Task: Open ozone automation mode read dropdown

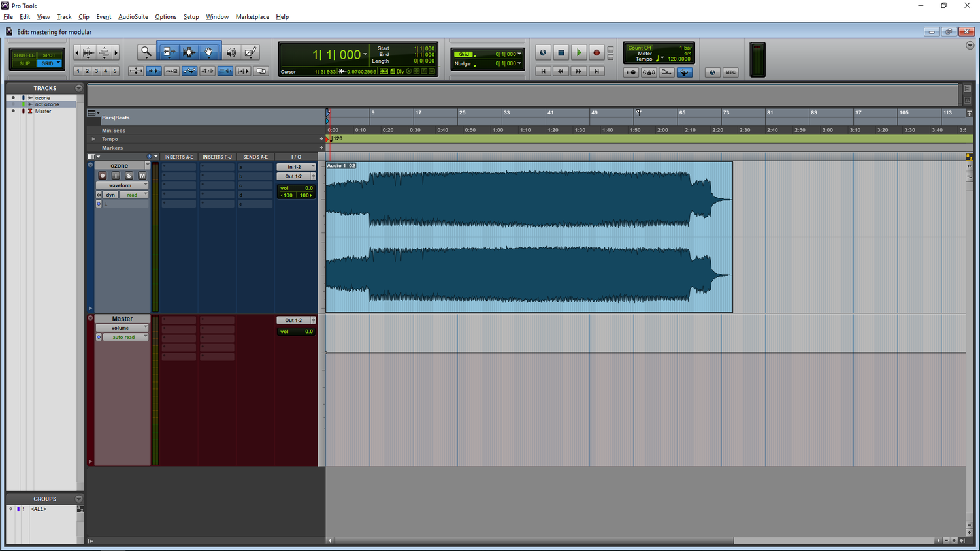Action: click(135, 195)
